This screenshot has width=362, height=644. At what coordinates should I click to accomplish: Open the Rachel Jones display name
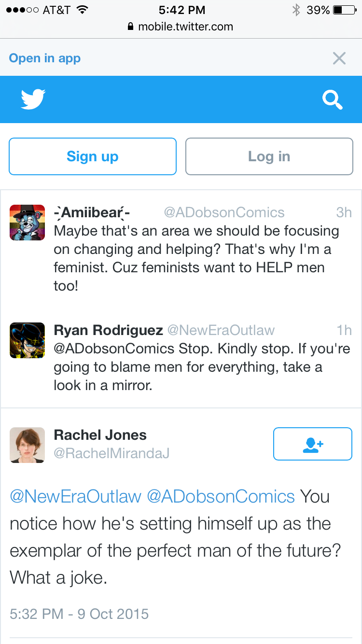[100, 435]
